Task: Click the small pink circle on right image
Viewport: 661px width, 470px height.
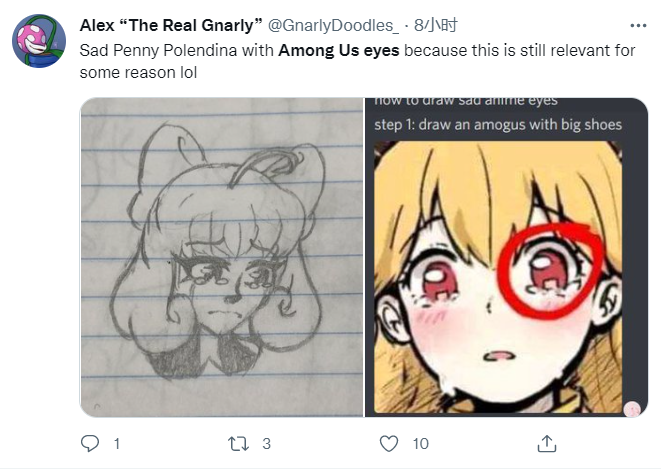Action: pyautogui.click(x=632, y=408)
